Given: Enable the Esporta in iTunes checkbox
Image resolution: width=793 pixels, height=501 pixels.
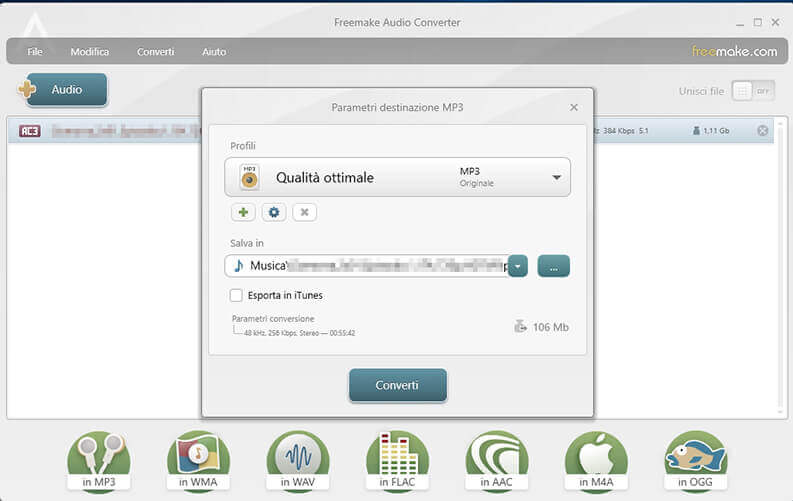Looking at the screenshot, I should click(236, 295).
